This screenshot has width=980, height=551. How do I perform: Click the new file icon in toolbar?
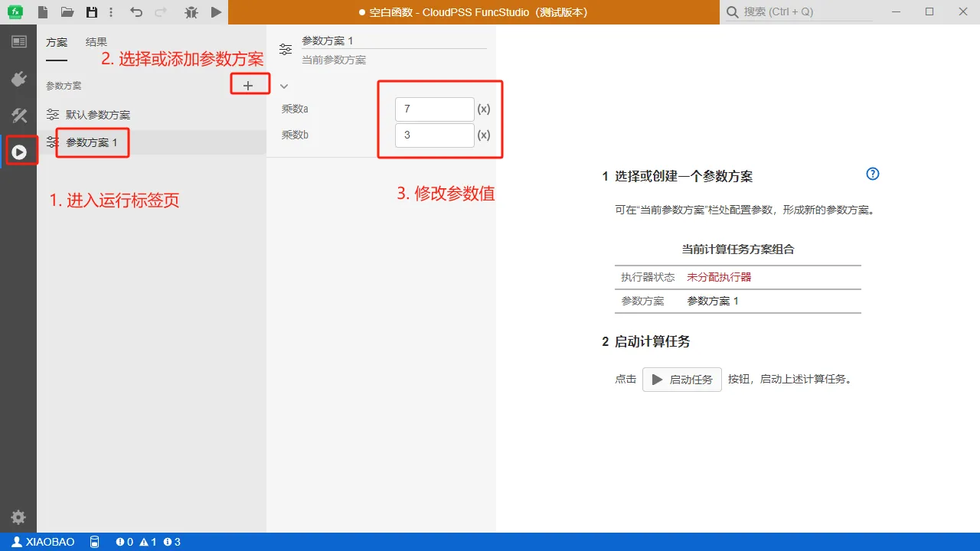point(44,12)
